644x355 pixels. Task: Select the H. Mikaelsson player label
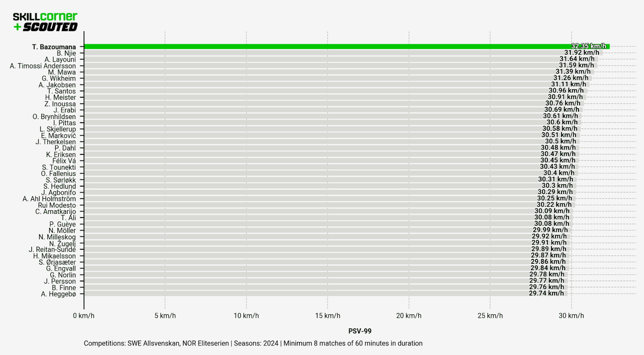point(54,256)
